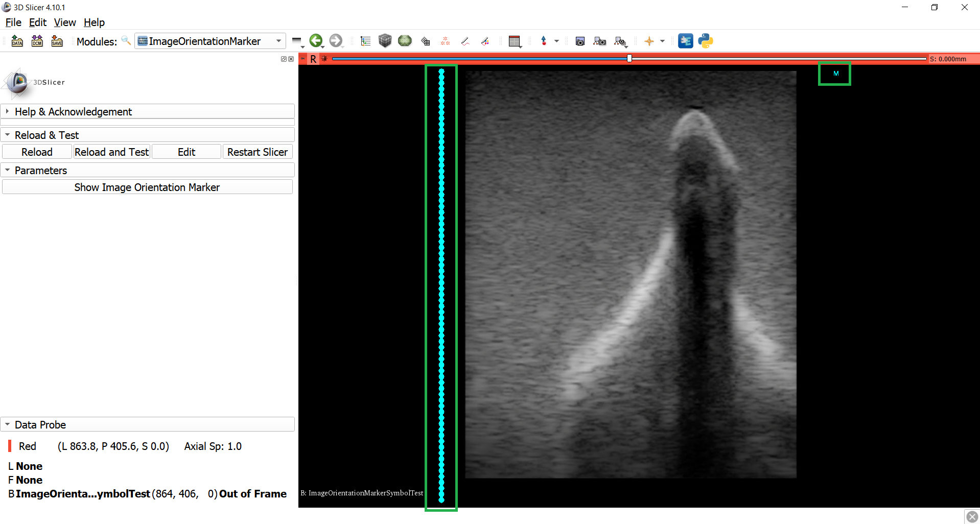Toggle the red slice link/maximize icon

pos(324,59)
